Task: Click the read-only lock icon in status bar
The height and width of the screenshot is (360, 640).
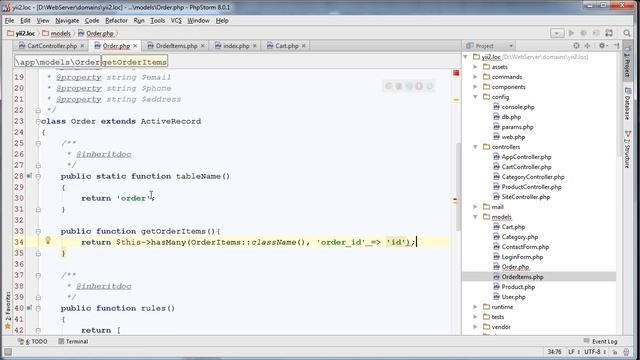Action: coord(615,352)
